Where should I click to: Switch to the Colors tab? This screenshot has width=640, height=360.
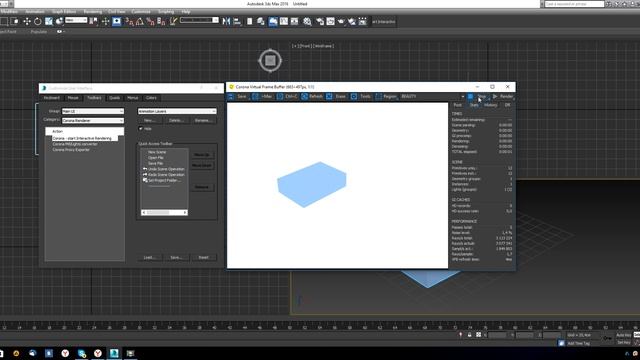pos(151,98)
